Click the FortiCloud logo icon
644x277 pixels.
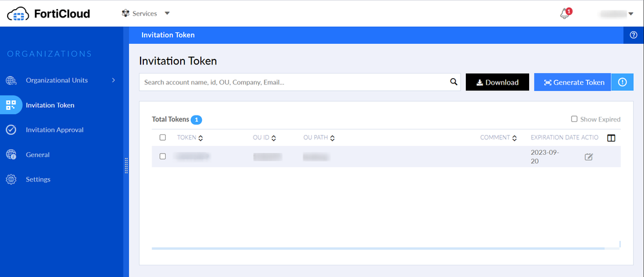coord(18,13)
